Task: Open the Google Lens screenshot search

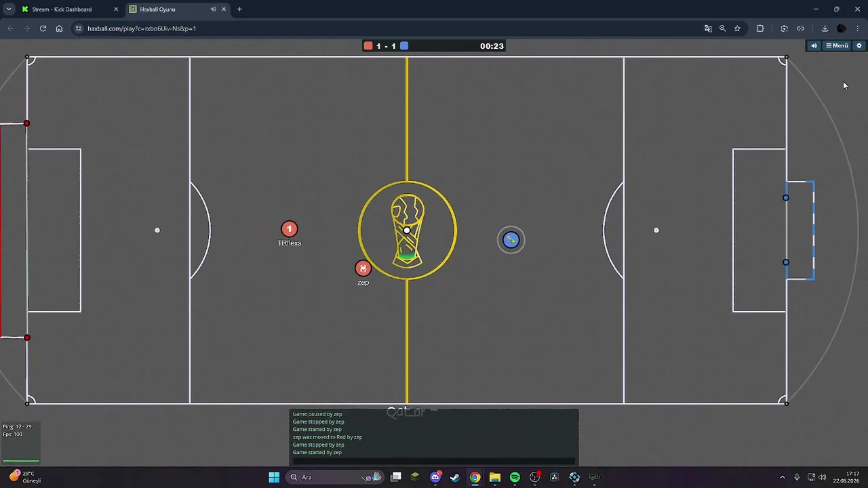Action: click(784, 28)
